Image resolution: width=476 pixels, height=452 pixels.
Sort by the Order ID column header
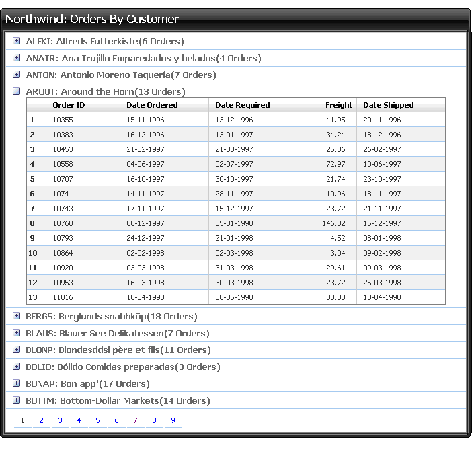click(x=69, y=105)
